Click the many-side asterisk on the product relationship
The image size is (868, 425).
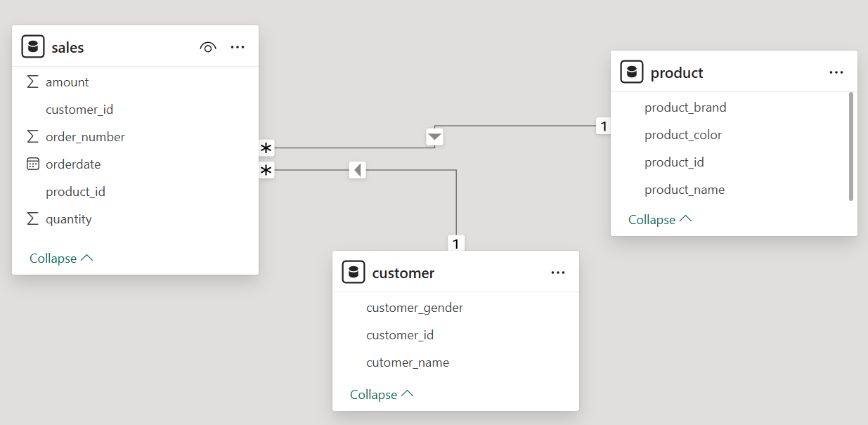tap(266, 148)
